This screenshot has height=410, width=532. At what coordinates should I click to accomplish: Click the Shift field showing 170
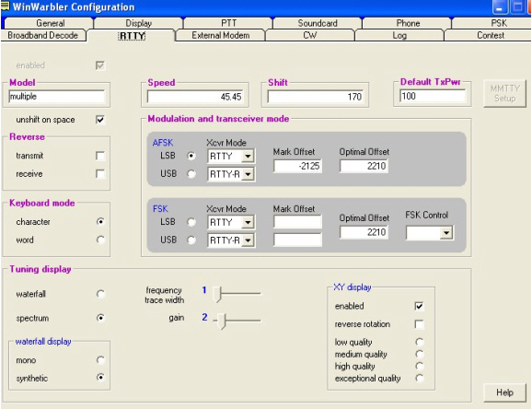point(315,97)
